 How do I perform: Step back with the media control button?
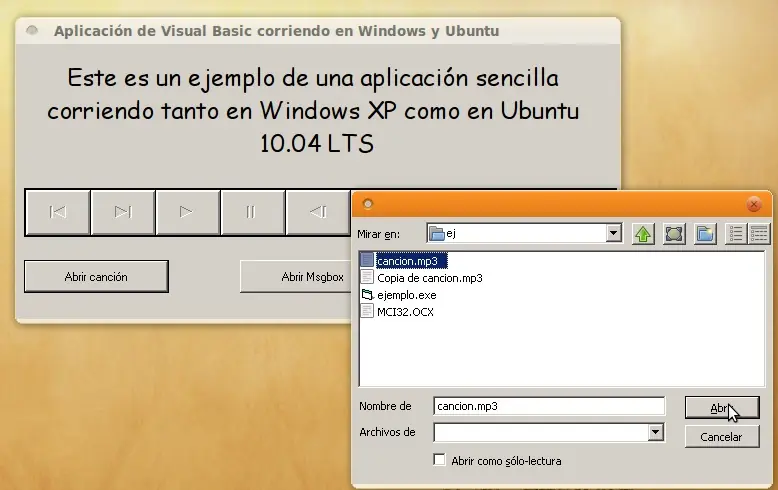318,212
